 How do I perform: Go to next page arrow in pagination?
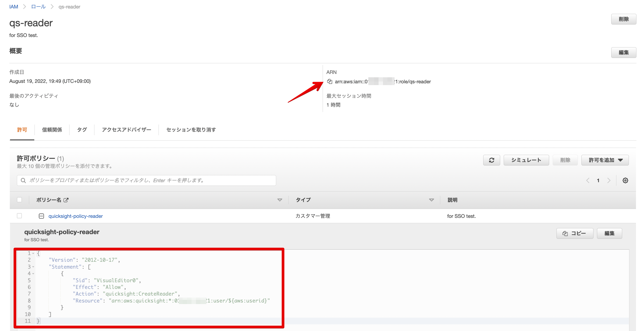click(x=609, y=180)
